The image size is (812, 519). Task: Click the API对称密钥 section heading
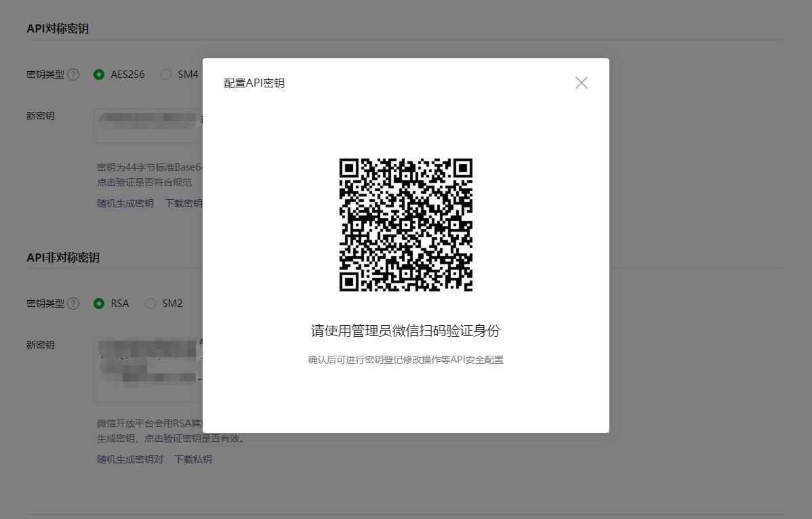pos(58,28)
